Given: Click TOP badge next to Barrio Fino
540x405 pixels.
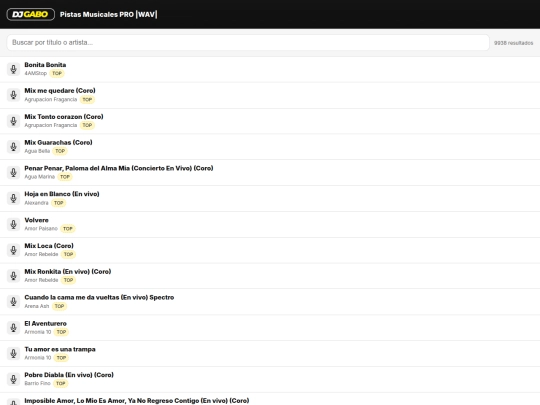Looking at the screenshot, I should (x=61, y=383).
